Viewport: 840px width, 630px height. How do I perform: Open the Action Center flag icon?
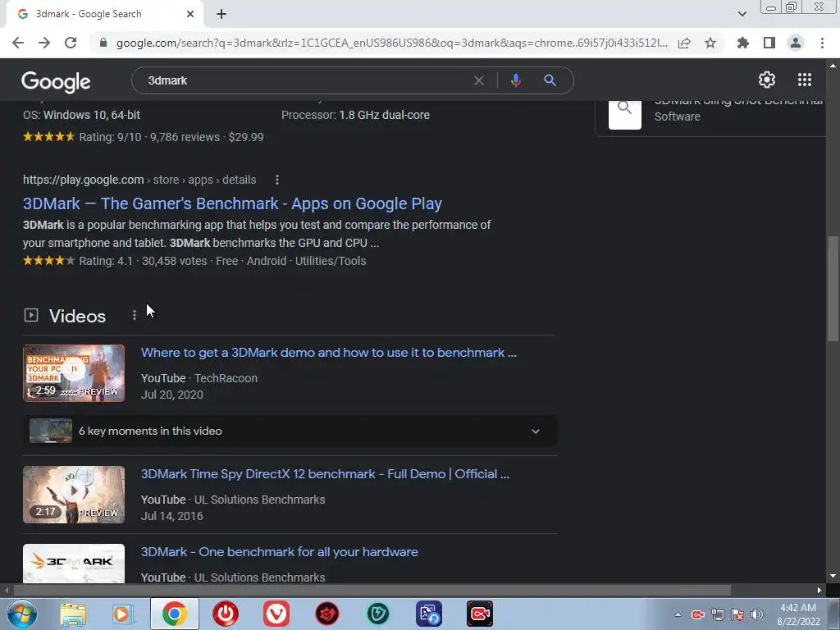coord(737,614)
